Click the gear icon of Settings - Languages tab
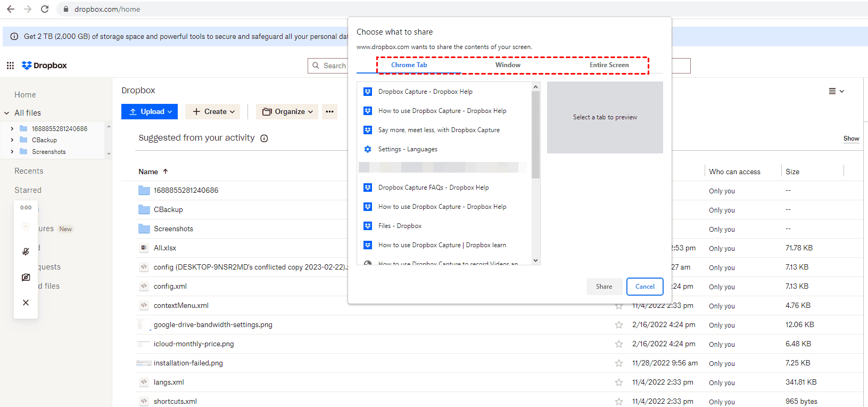The height and width of the screenshot is (407, 868). (368, 149)
